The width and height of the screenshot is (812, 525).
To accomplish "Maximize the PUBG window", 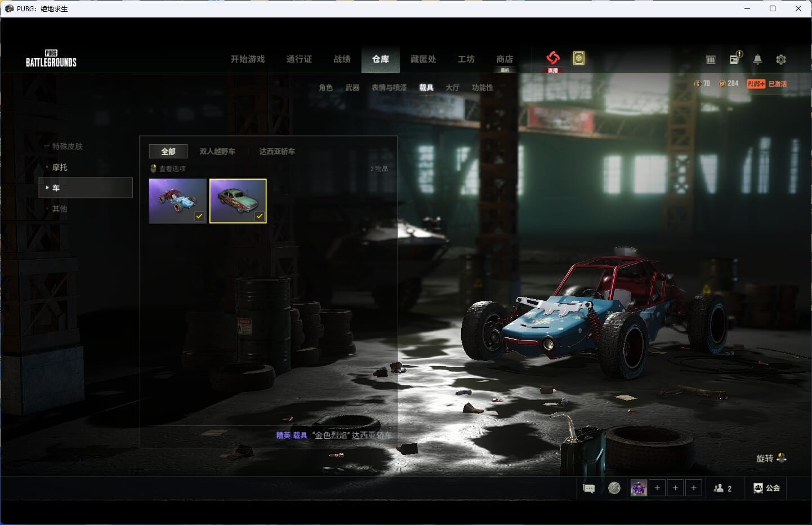I will (773, 8).
